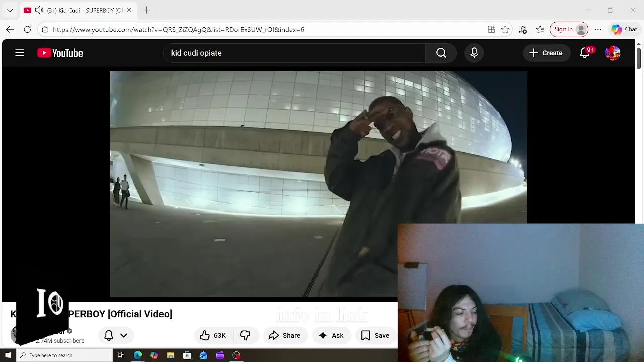Viewport: 644px width, 362px height.
Task: Open the media control music icon
Action: tap(523, 29)
